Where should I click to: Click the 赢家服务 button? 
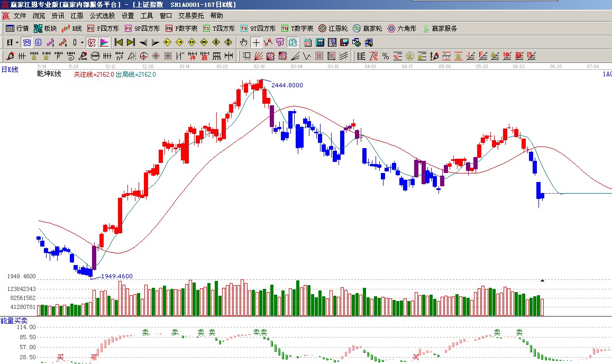click(440, 29)
